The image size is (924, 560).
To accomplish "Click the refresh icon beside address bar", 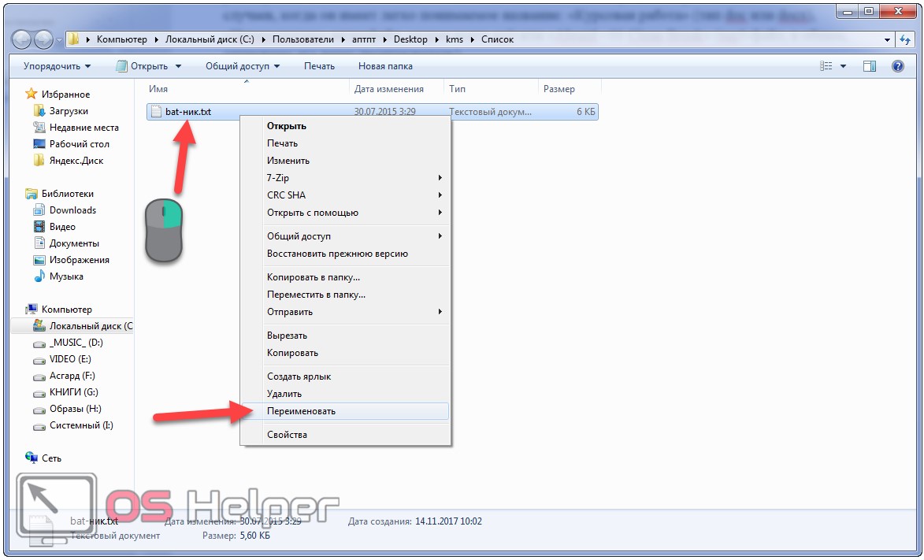I will pyautogui.click(x=905, y=39).
